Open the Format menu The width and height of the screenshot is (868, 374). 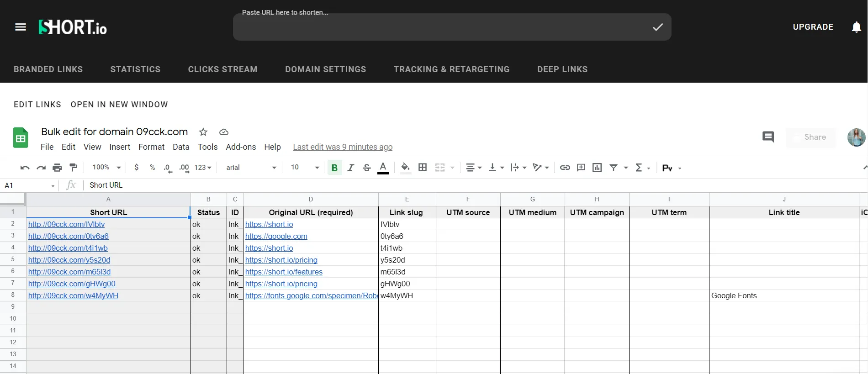click(152, 147)
